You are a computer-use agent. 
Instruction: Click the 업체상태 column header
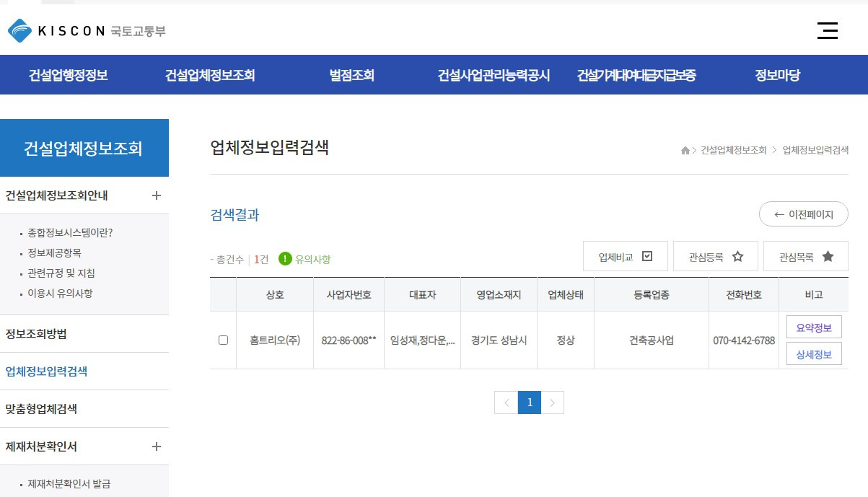pyautogui.click(x=566, y=295)
